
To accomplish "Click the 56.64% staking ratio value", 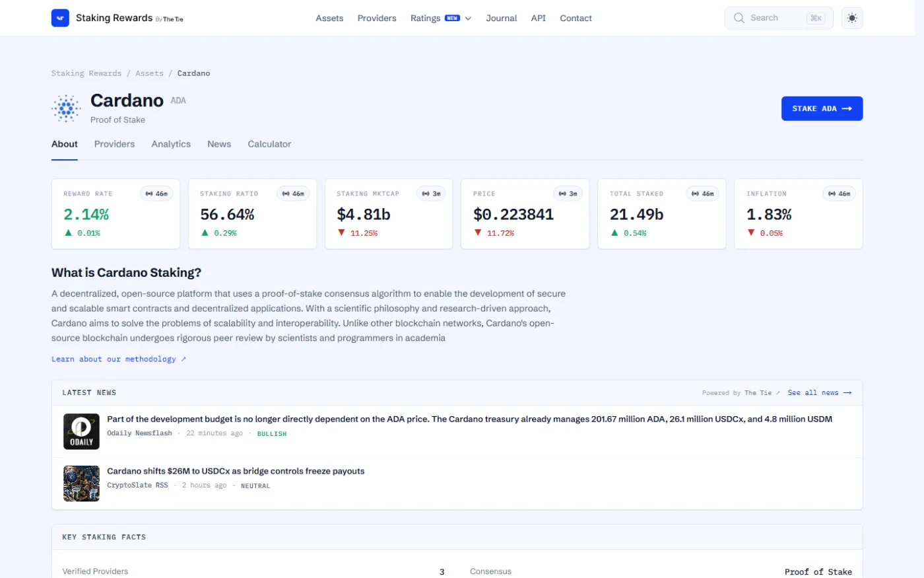I will [x=227, y=215].
